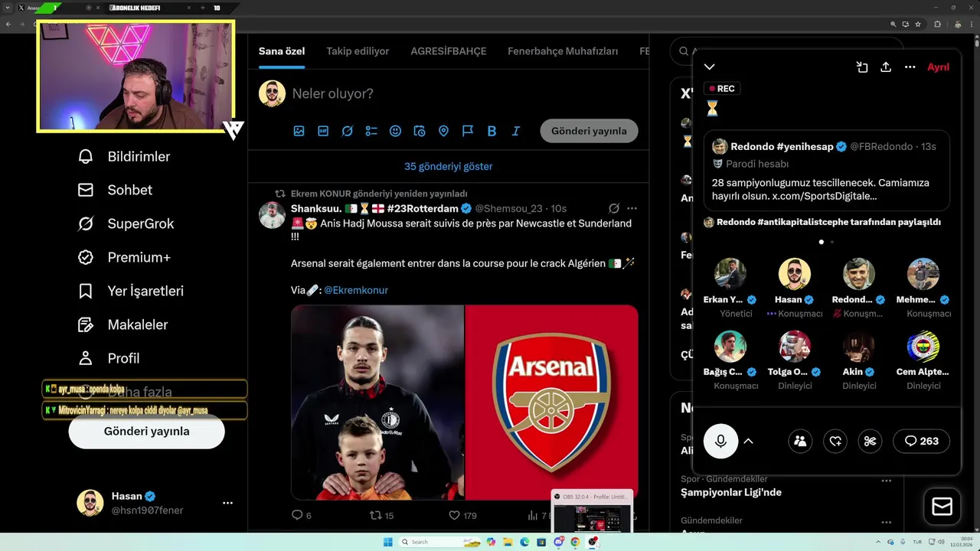This screenshot has height=551, width=980.
Task: Open the floating messages envelope button
Action: pos(942,507)
